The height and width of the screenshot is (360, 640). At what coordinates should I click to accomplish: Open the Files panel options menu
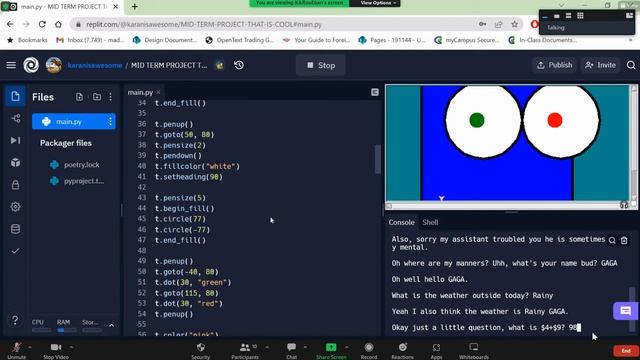(111, 97)
